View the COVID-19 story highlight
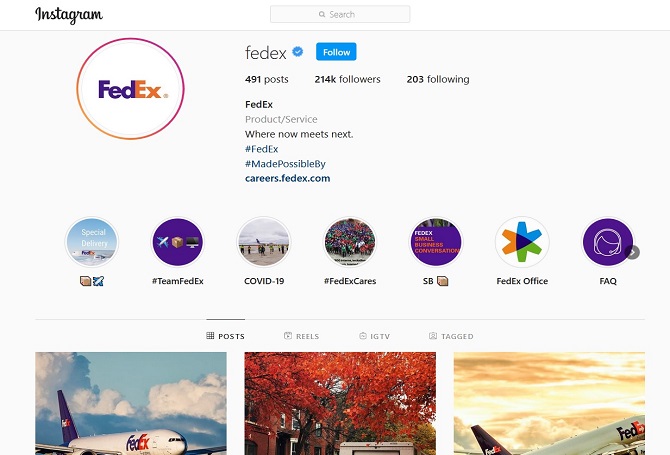Viewport: 670px width, 455px height. point(264,242)
